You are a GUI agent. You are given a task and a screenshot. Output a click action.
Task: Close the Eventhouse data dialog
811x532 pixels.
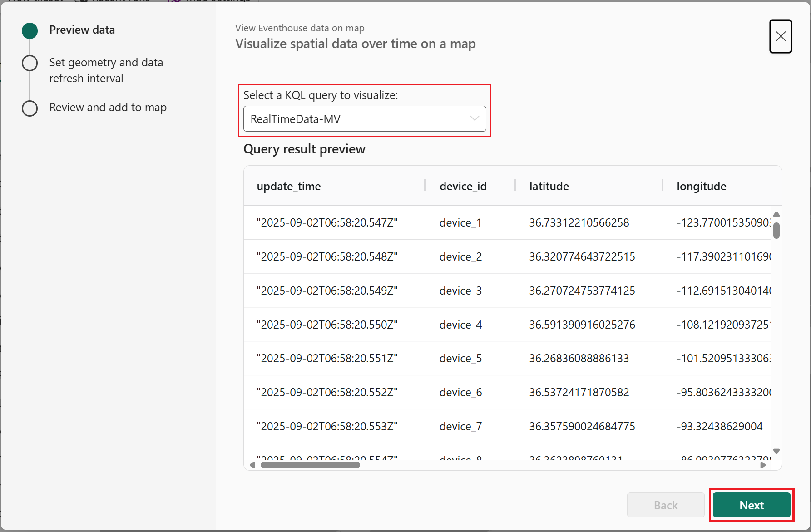click(x=780, y=36)
